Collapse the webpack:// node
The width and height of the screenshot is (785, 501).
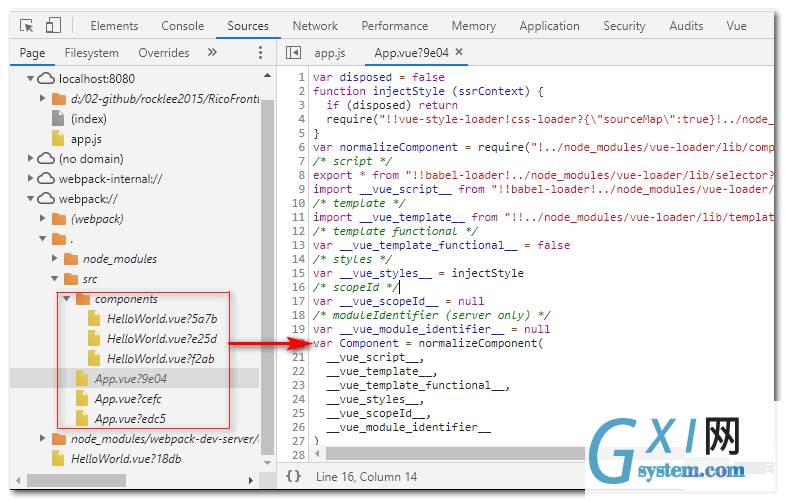[30, 199]
